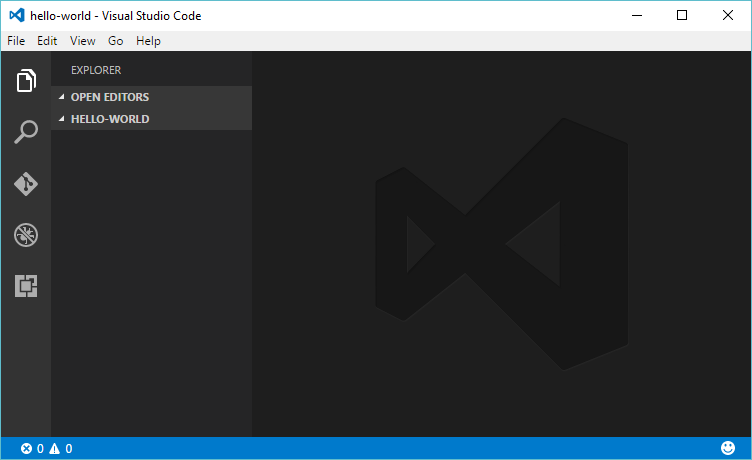Maximize the Visual Studio Code window
Screen dimensions: 752x460
pos(682,15)
